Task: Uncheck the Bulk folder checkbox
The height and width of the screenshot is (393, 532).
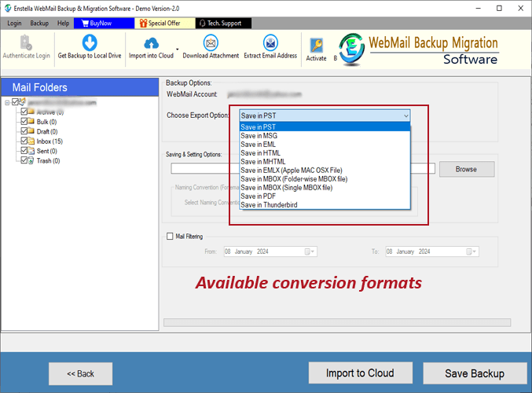Action: click(x=24, y=121)
